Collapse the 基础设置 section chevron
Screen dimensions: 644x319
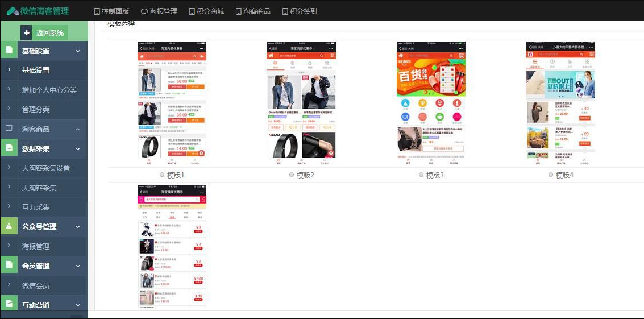point(78,51)
